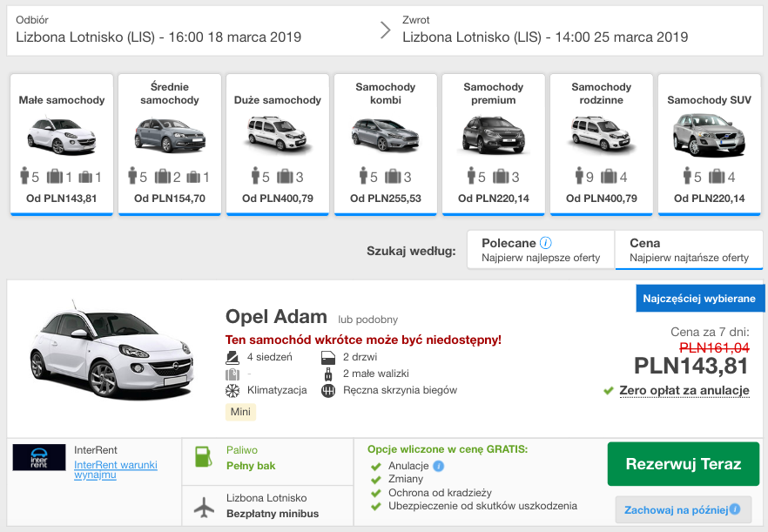Select the Duże samochody category card
Screen dimensions: 768x532
point(278,145)
